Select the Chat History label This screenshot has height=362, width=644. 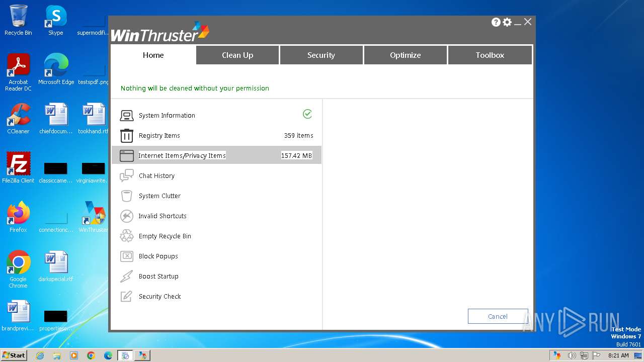click(156, 176)
